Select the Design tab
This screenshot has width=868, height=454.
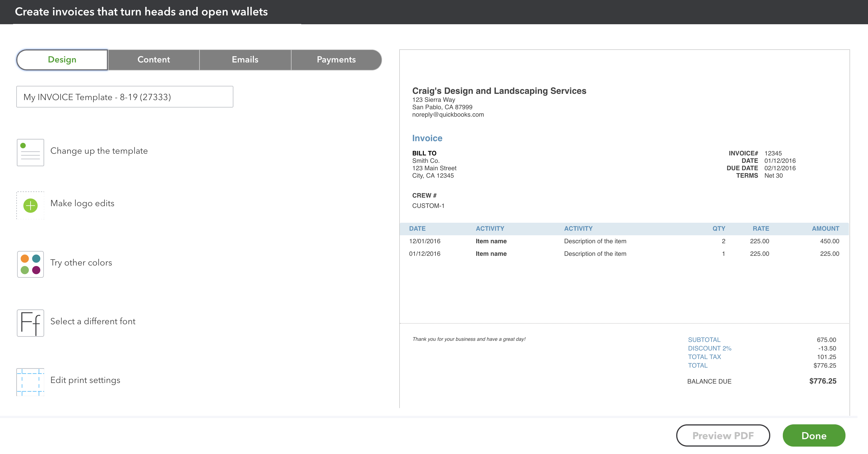pyautogui.click(x=62, y=59)
